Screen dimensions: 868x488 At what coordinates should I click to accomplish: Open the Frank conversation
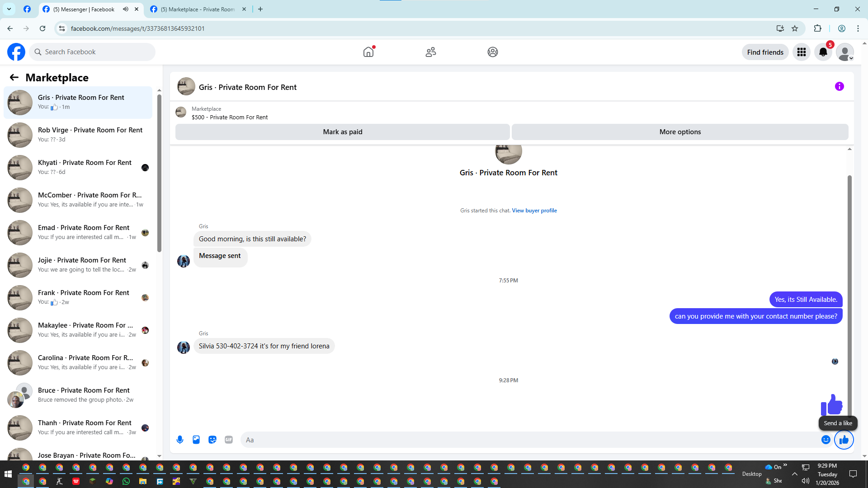tap(78, 297)
